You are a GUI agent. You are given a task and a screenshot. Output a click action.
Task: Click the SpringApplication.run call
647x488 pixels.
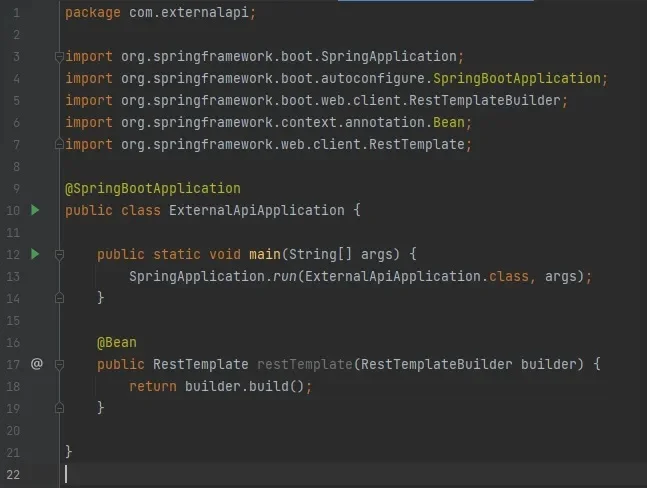click(x=360, y=276)
